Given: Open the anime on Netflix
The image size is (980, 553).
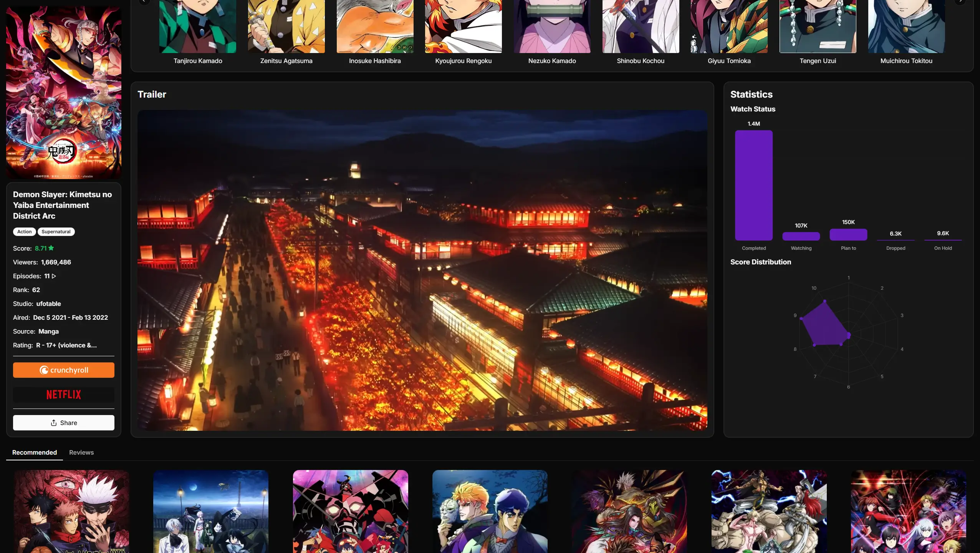Looking at the screenshot, I should [x=63, y=394].
